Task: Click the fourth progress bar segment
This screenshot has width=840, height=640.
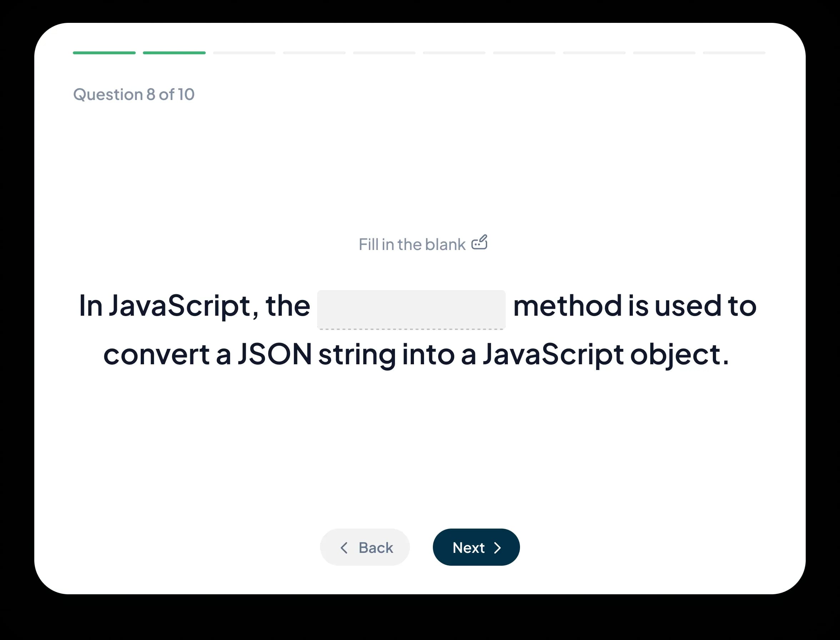Action: pyautogui.click(x=314, y=53)
